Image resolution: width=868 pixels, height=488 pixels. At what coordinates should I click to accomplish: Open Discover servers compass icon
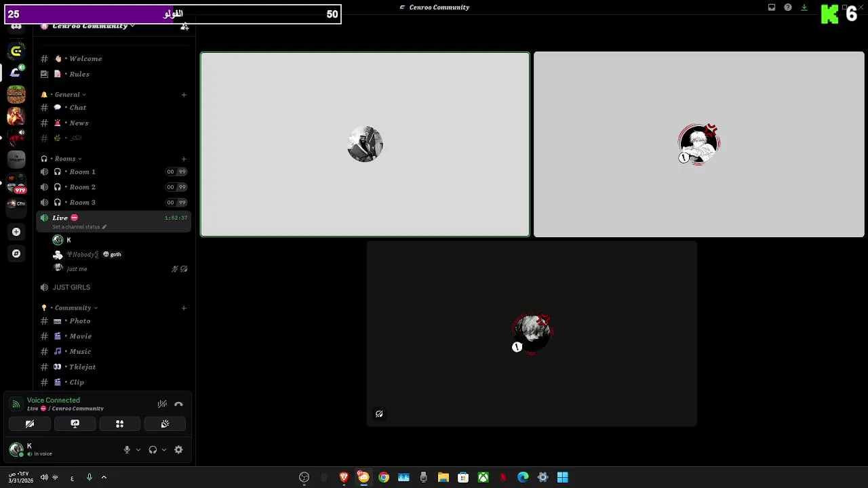pos(16,253)
